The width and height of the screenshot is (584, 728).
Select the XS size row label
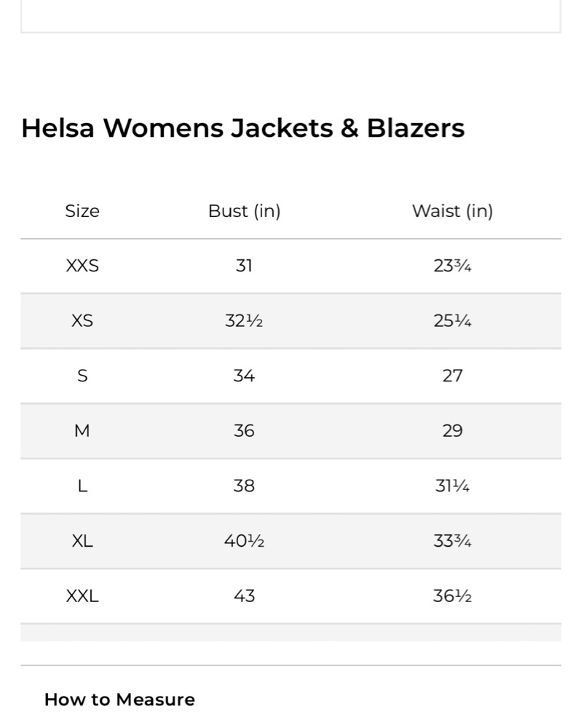click(82, 321)
